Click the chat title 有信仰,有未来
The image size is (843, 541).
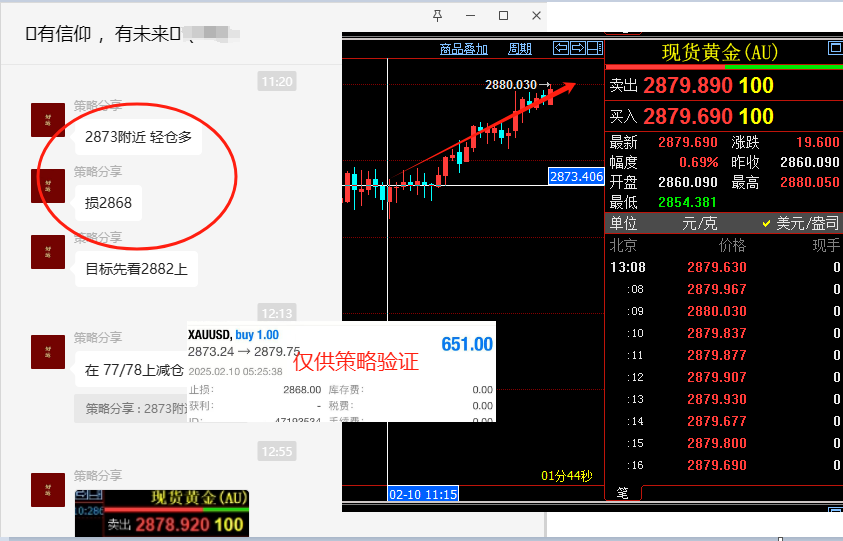[104, 34]
